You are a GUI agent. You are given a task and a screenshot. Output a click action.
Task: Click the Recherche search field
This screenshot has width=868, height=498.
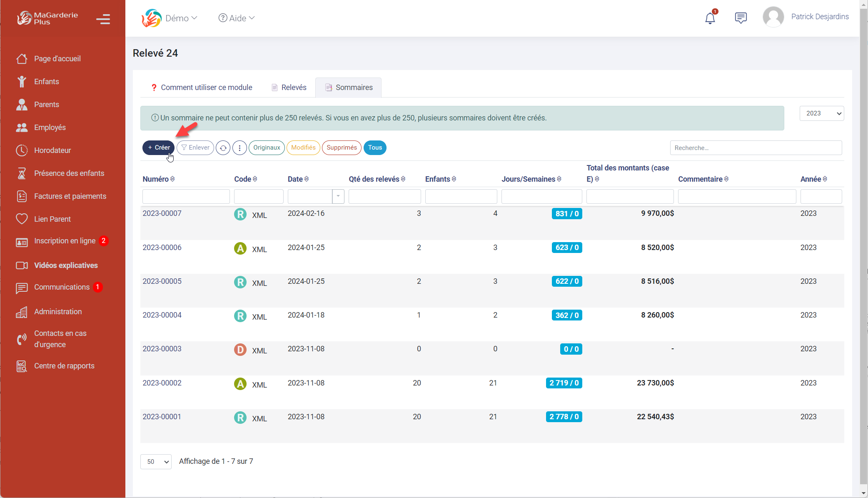[x=756, y=148]
